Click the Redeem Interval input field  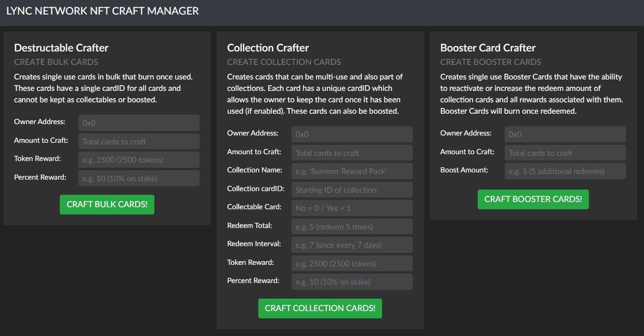pyautogui.click(x=352, y=245)
